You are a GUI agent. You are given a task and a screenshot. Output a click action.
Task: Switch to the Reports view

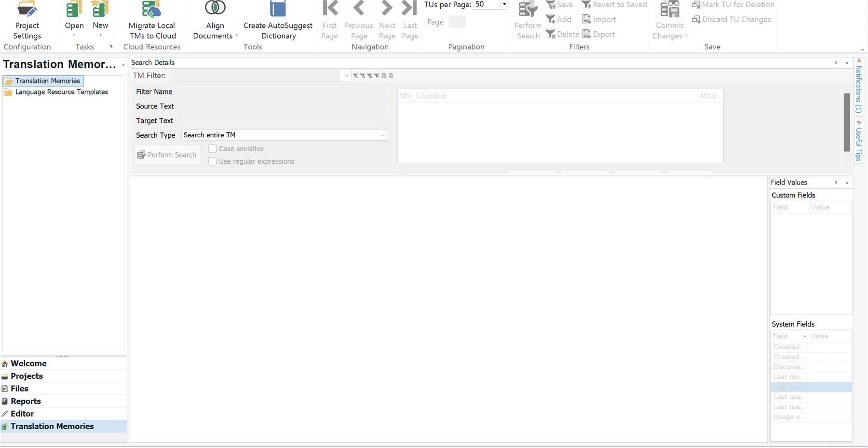pyautogui.click(x=26, y=401)
